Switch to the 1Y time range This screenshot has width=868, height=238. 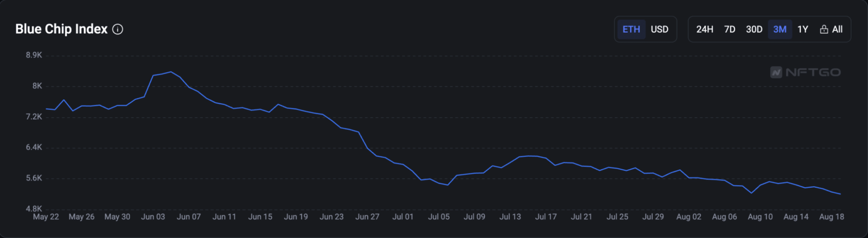click(x=802, y=29)
